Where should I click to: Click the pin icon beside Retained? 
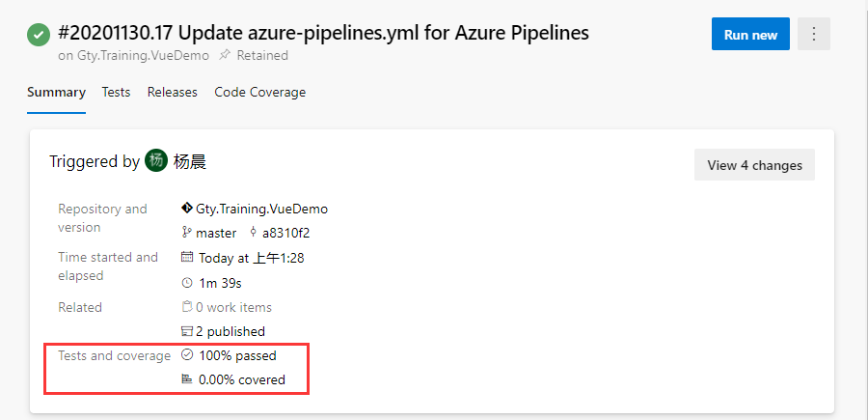click(224, 55)
